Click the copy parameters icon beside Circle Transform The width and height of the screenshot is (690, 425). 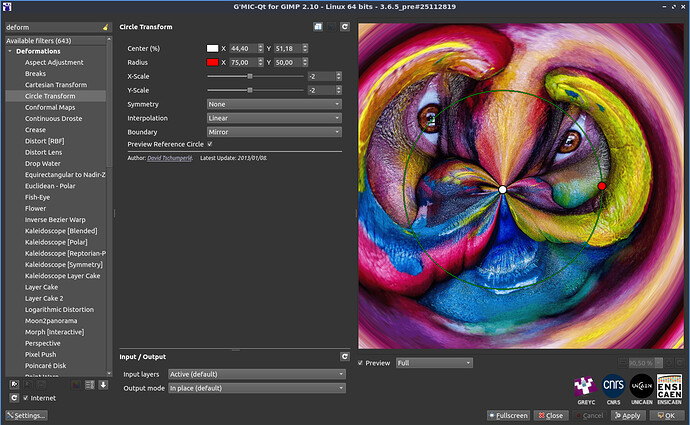pos(317,27)
